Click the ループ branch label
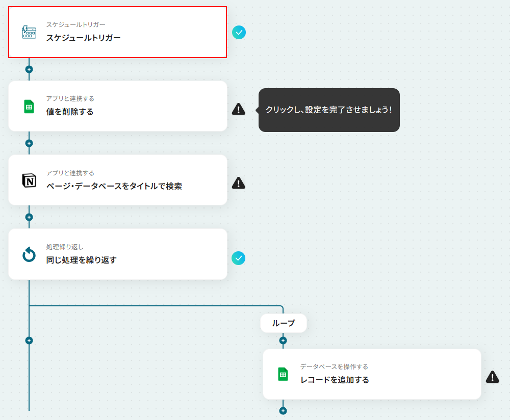510x420 pixels. (x=283, y=323)
